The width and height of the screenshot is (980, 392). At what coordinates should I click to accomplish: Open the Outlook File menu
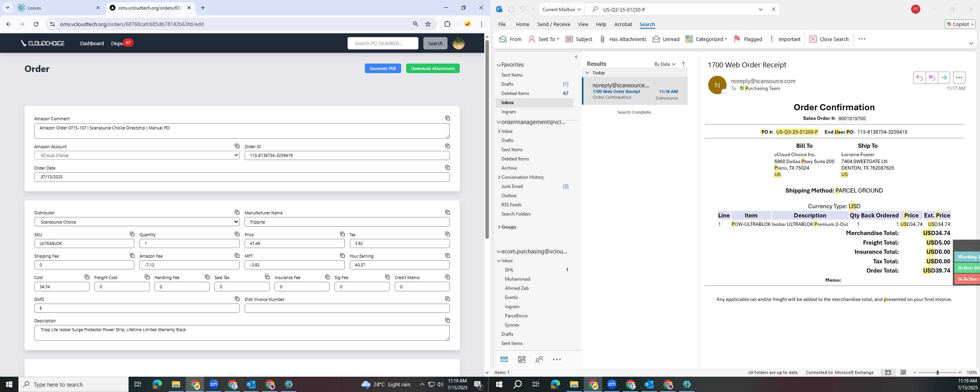click(502, 24)
